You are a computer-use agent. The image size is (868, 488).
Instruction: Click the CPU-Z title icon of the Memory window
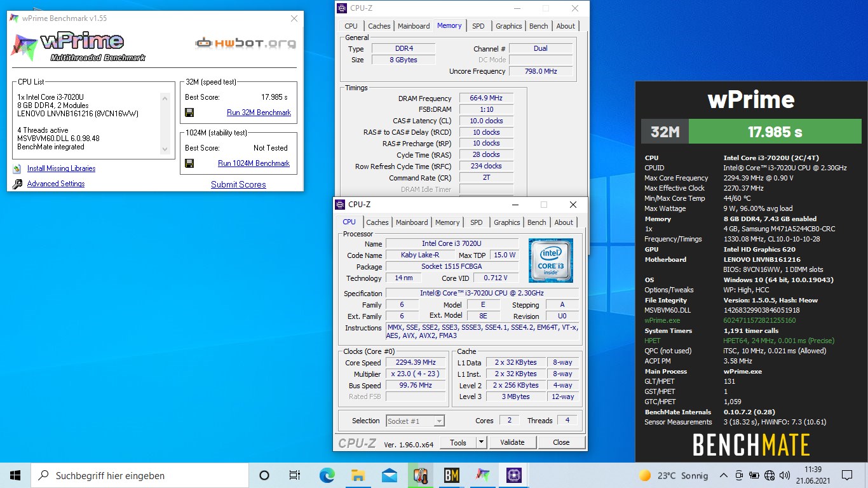[x=342, y=8]
